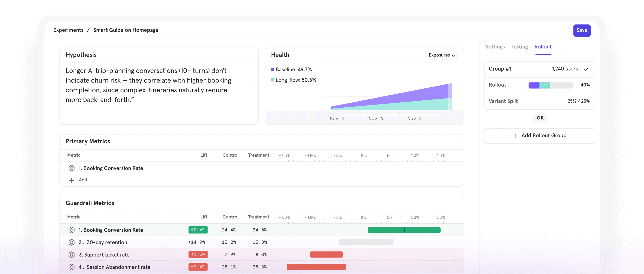This screenshot has width=644, height=274.
Task: Click the red Session Abandonment interval bar
Action: [316, 267]
